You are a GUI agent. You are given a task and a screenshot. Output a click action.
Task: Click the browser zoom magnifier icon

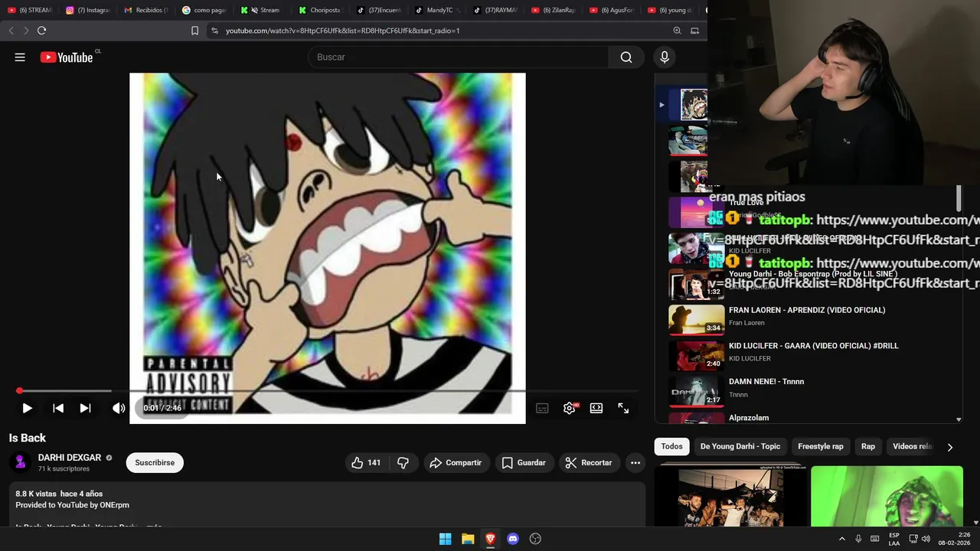pos(677,31)
